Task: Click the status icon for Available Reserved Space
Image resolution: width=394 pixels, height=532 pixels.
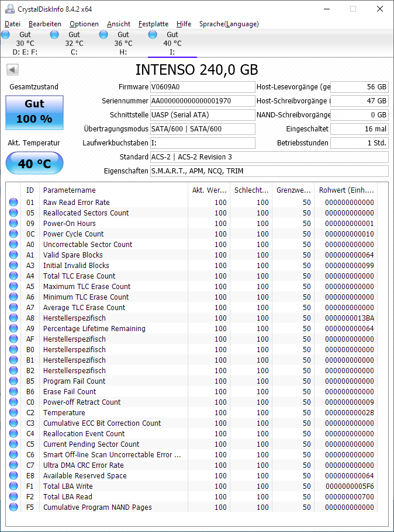Action: (x=13, y=476)
